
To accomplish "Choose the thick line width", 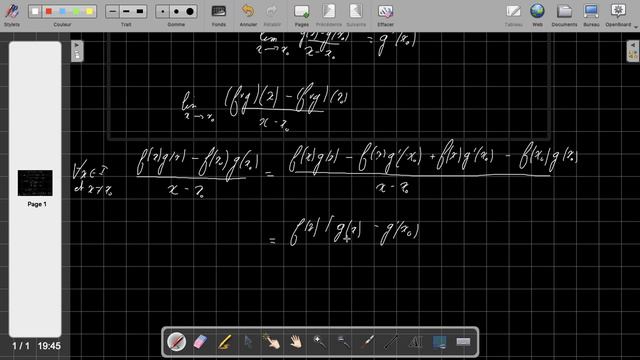I will pos(140,11).
